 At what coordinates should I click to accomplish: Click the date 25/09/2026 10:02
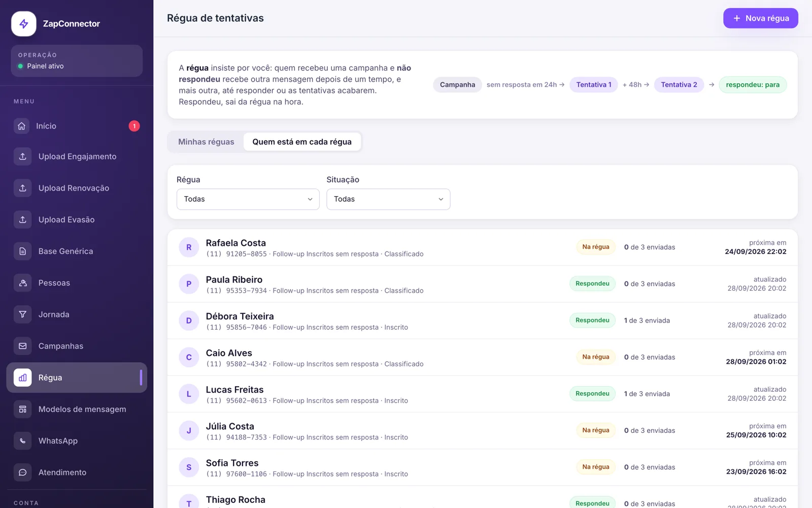(x=756, y=435)
